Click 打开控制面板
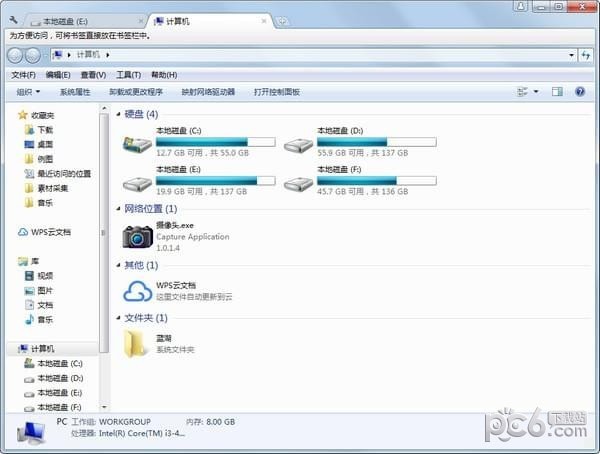The height and width of the screenshot is (454, 600). [x=277, y=92]
